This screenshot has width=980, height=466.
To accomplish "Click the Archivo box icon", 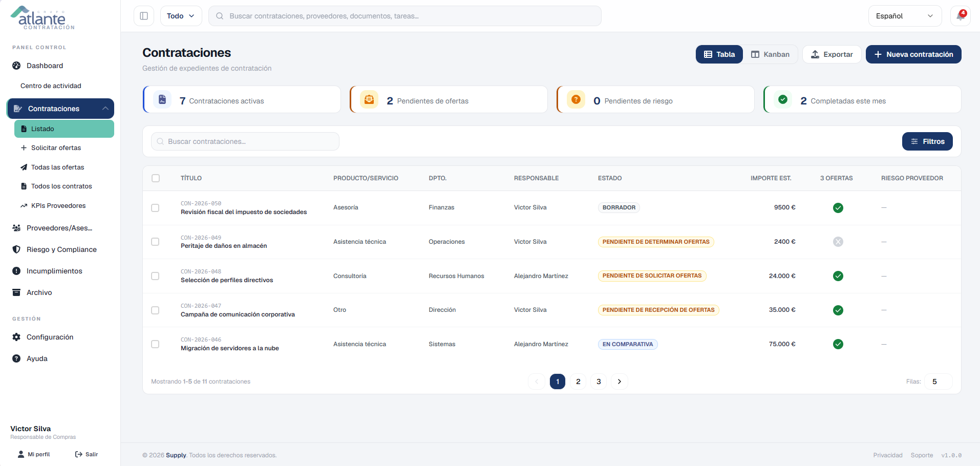I will 16,292.
